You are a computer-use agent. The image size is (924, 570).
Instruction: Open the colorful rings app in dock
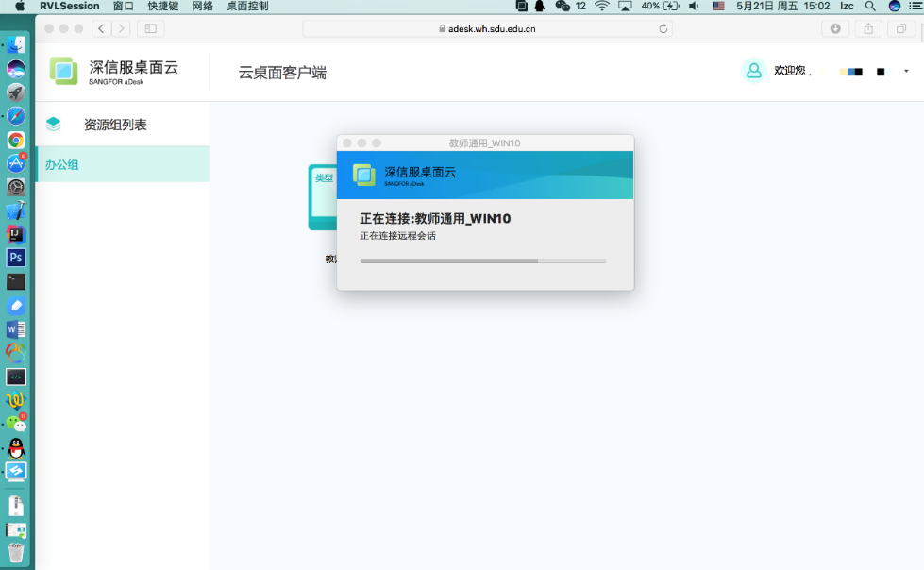coord(16,353)
